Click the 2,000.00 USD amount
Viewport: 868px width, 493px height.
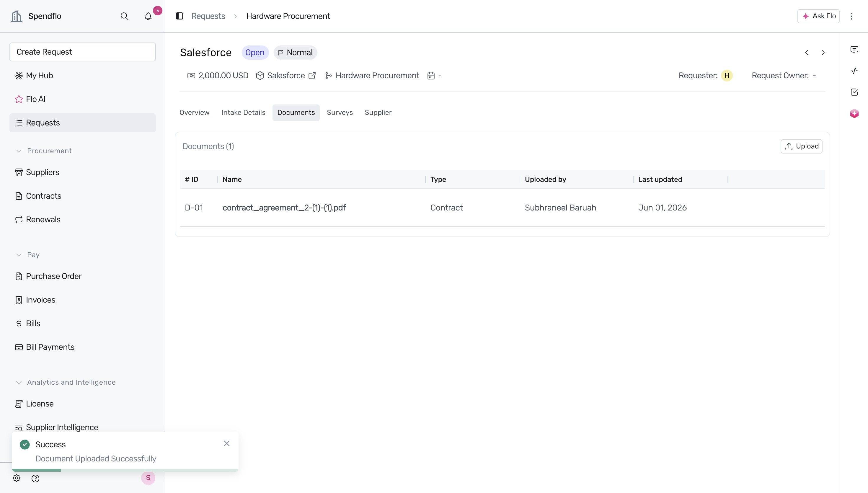(223, 76)
